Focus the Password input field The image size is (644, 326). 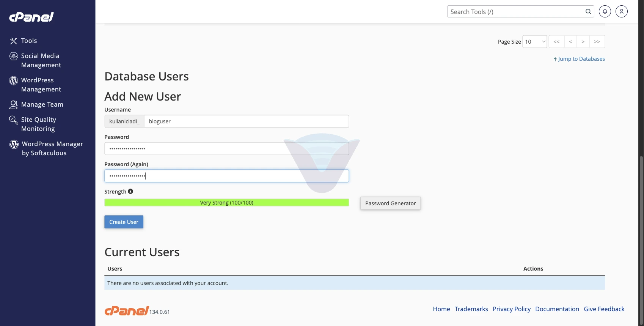coord(226,149)
